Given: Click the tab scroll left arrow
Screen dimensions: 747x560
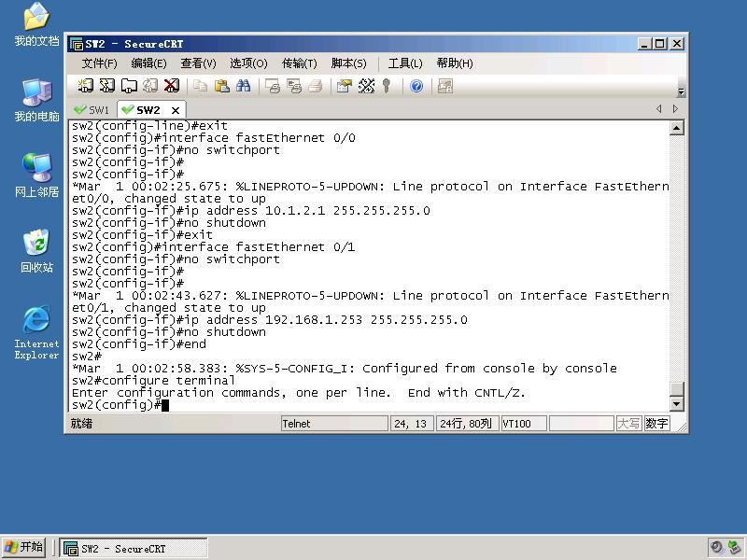Looking at the screenshot, I should click(659, 108).
